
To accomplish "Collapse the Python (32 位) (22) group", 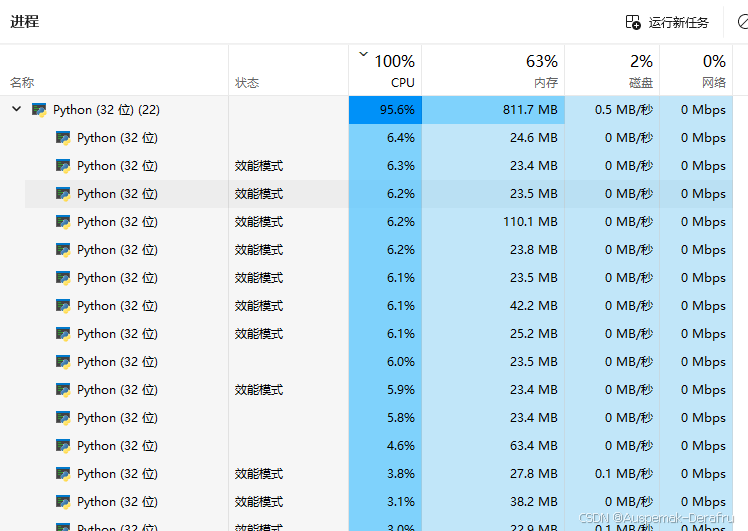I will (x=17, y=109).
